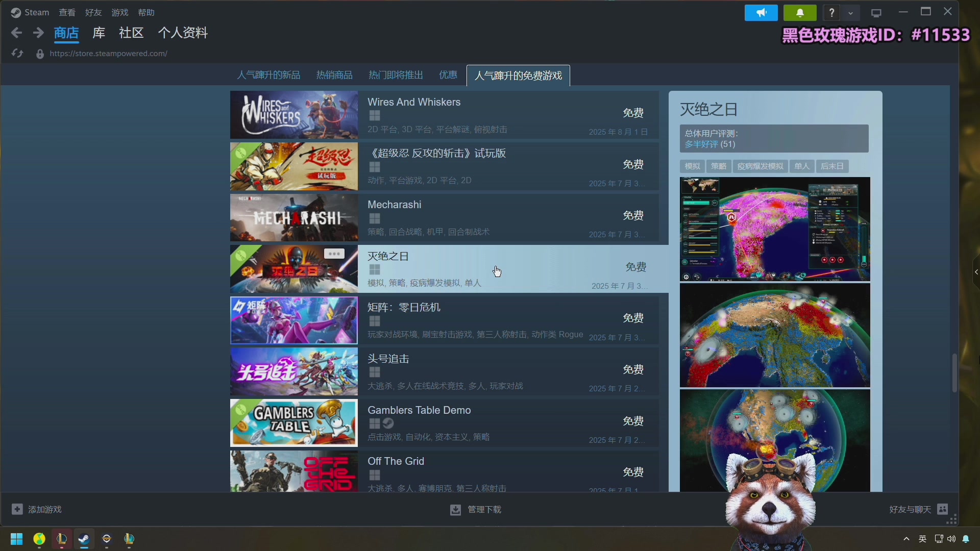
Task: Click 免费 price on 超级忍 row
Action: [x=633, y=164]
